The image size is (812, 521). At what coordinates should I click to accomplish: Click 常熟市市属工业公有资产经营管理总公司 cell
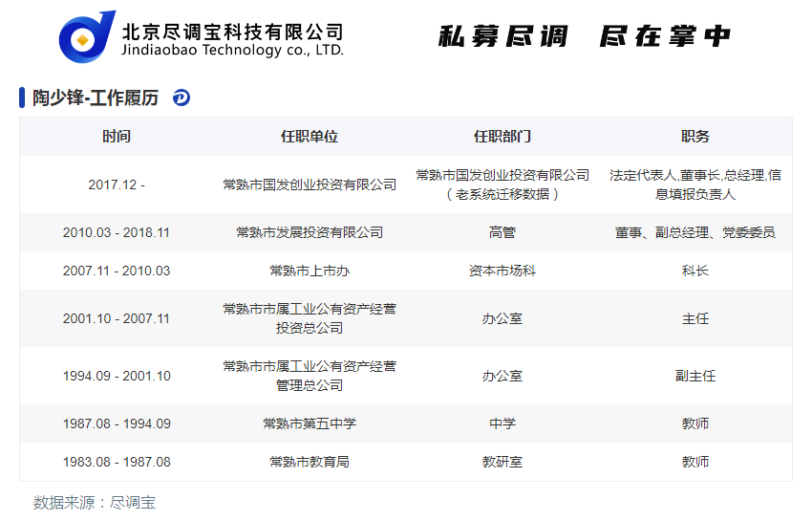click(310, 376)
